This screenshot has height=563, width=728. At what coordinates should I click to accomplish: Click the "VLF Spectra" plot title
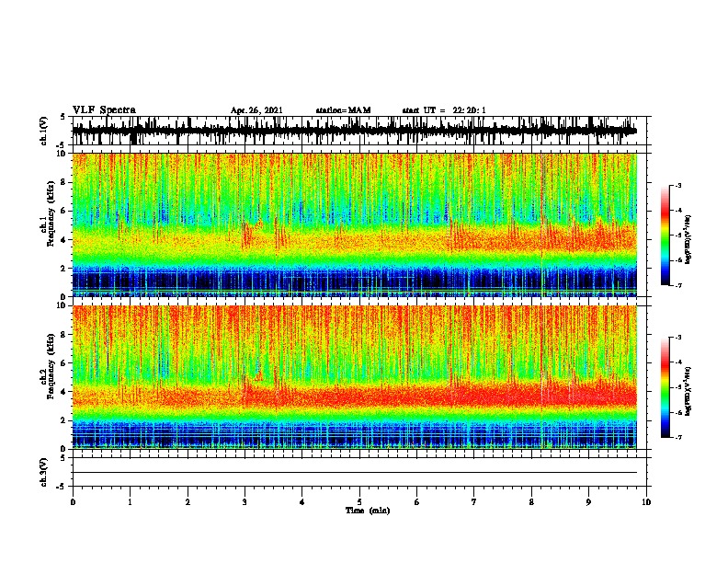(x=104, y=110)
